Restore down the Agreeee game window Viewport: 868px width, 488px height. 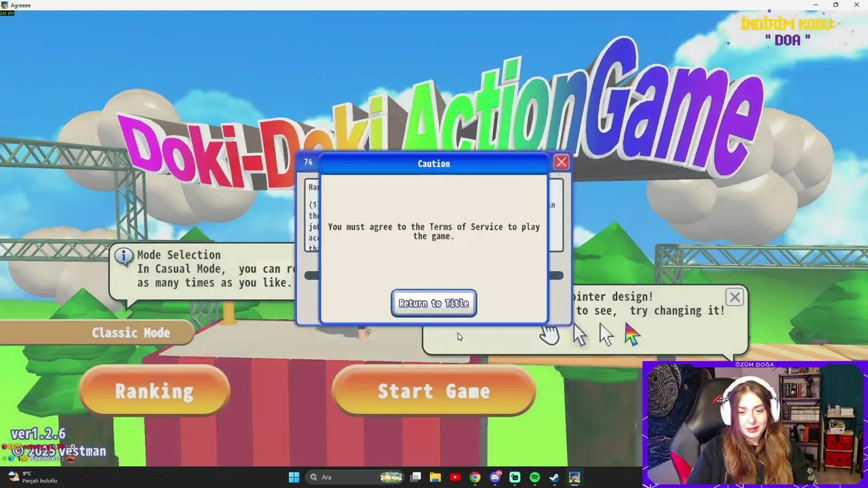[835, 5]
